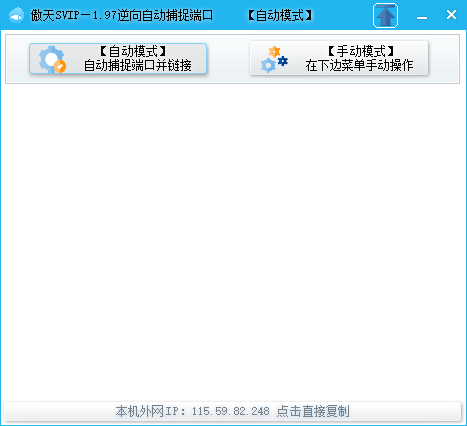Click the 点击直接复制 text
467x426 pixels.
pos(313,411)
